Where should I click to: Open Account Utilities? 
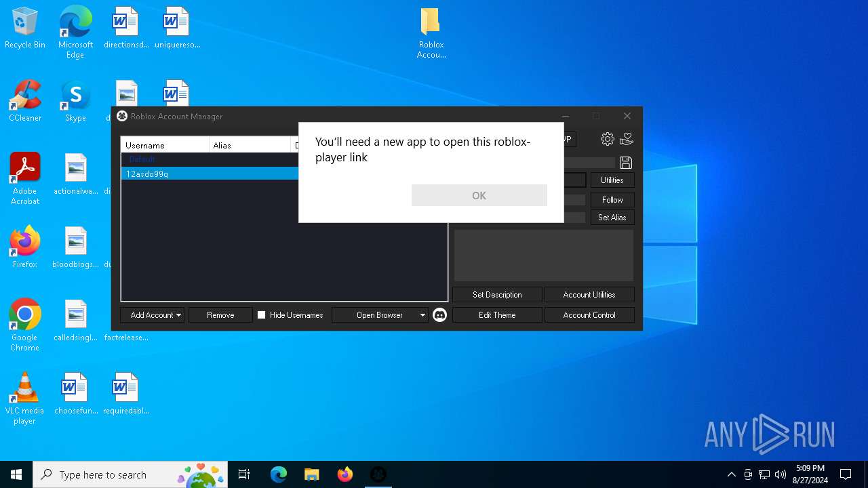tap(589, 295)
